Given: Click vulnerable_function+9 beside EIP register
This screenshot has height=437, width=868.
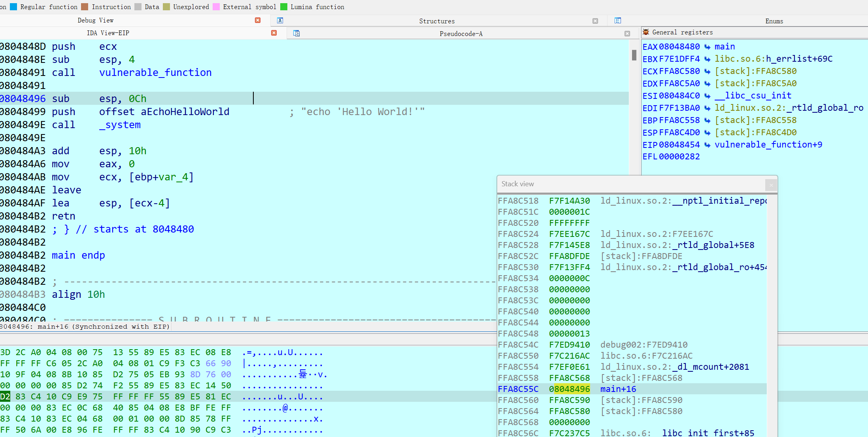Looking at the screenshot, I should (768, 145).
